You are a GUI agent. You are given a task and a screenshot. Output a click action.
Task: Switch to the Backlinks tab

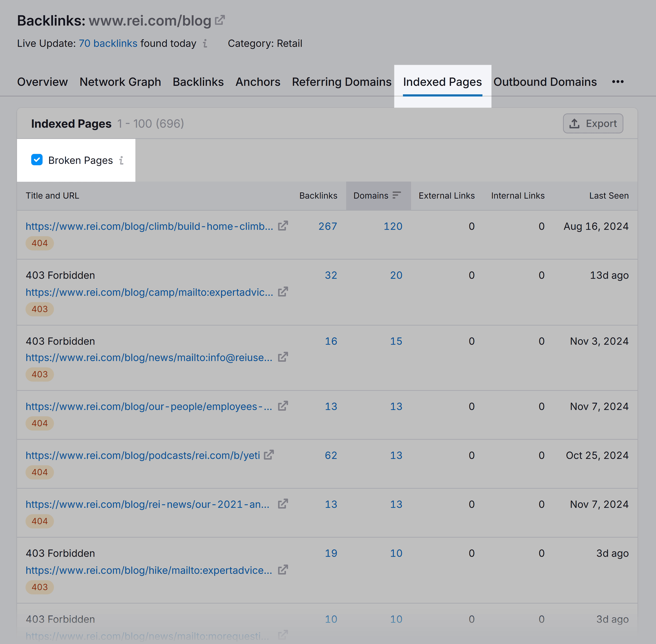[198, 82]
